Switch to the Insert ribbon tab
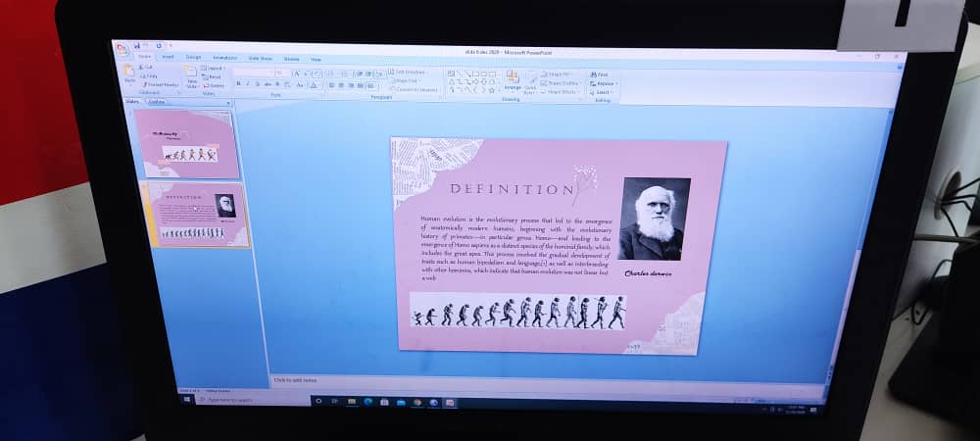 (x=168, y=57)
